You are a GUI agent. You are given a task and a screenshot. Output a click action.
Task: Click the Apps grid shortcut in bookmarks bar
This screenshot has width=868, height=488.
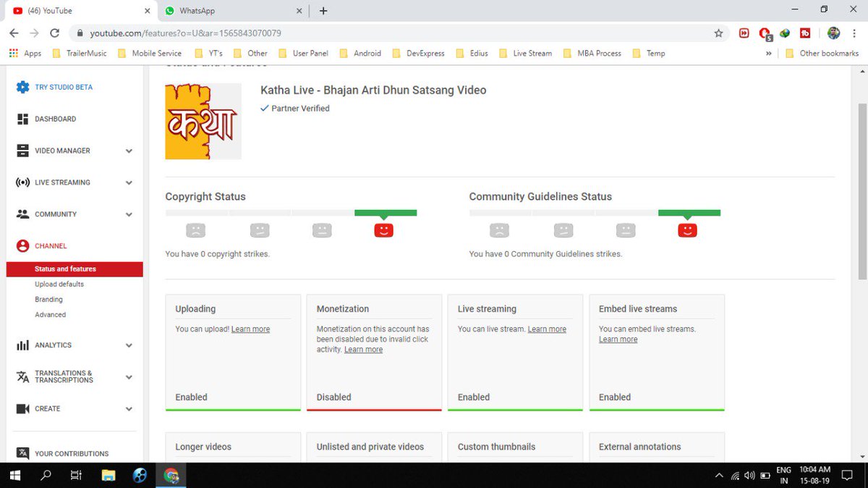25,53
